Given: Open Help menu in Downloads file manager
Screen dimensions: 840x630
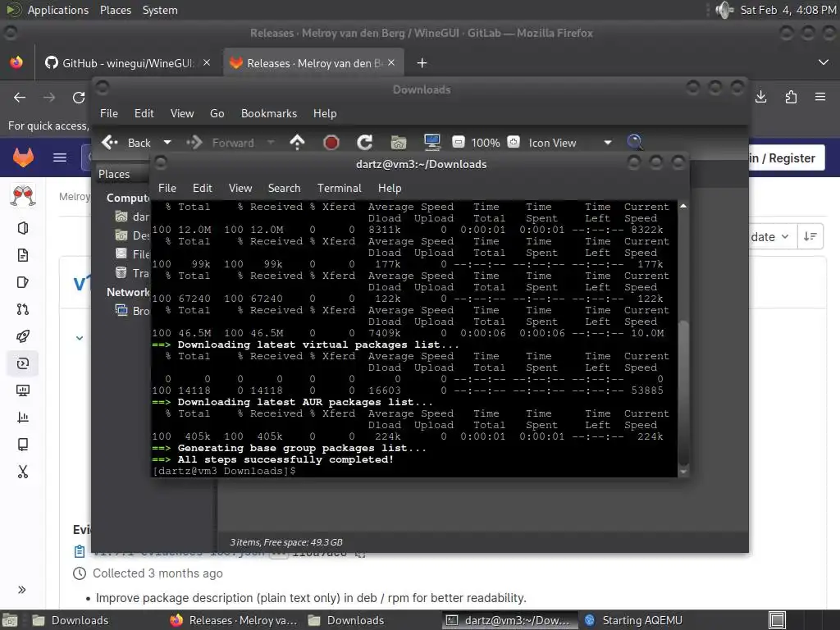Looking at the screenshot, I should (325, 113).
